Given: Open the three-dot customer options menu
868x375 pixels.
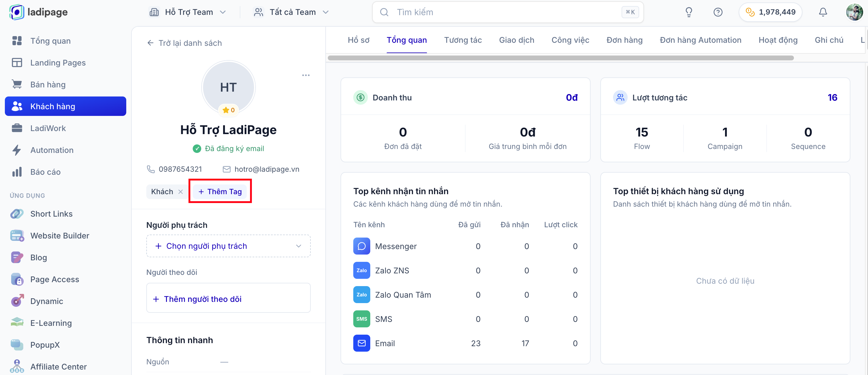Looking at the screenshot, I should pyautogui.click(x=306, y=75).
